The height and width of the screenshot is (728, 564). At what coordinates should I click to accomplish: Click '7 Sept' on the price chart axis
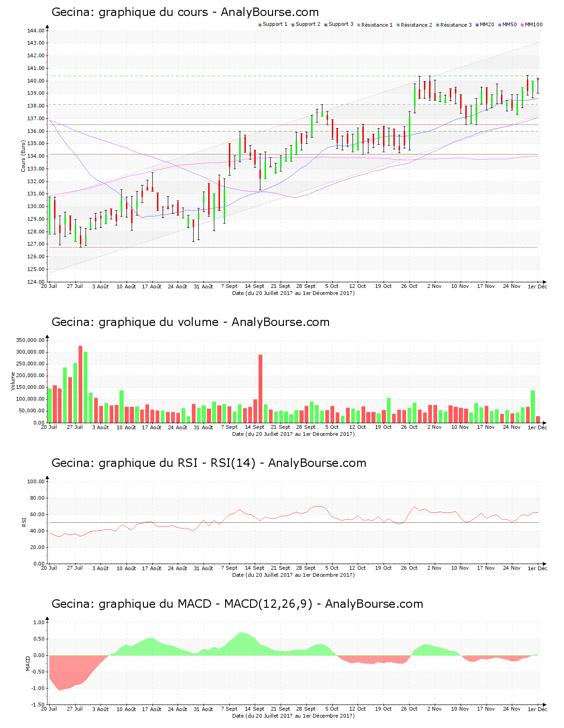(x=229, y=286)
